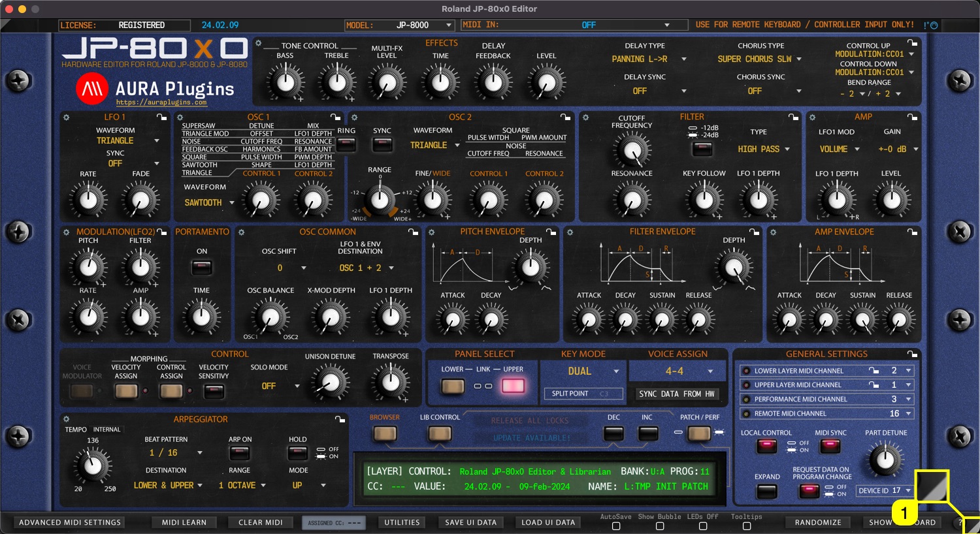Viewport: 980px width, 534px height.
Task: Click the INC patch button
Action: [x=647, y=433]
